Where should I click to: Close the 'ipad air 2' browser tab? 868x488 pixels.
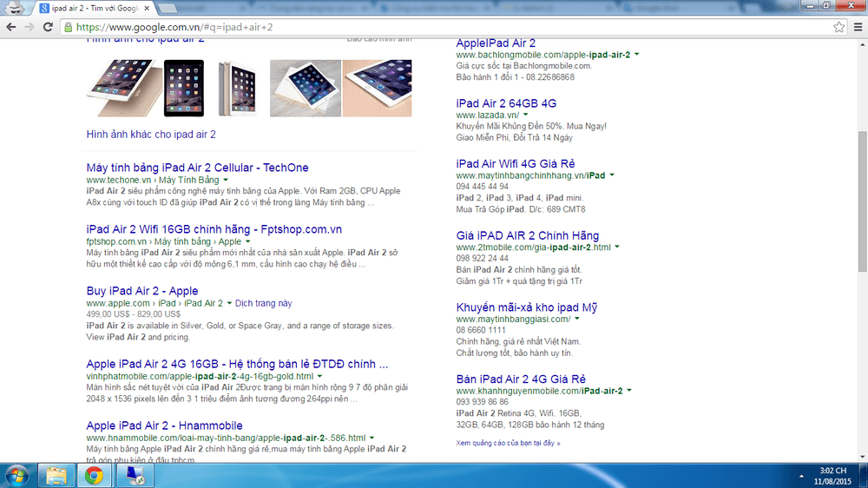coord(147,9)
